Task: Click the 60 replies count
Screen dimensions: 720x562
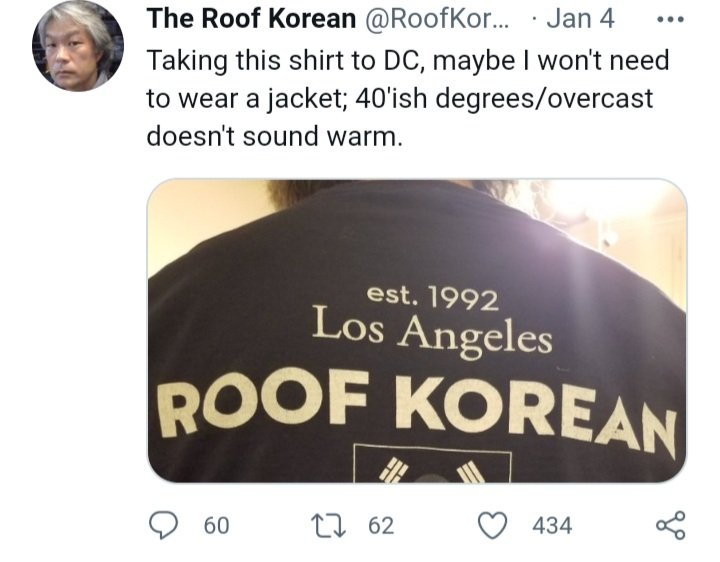Action: point(216,525)
